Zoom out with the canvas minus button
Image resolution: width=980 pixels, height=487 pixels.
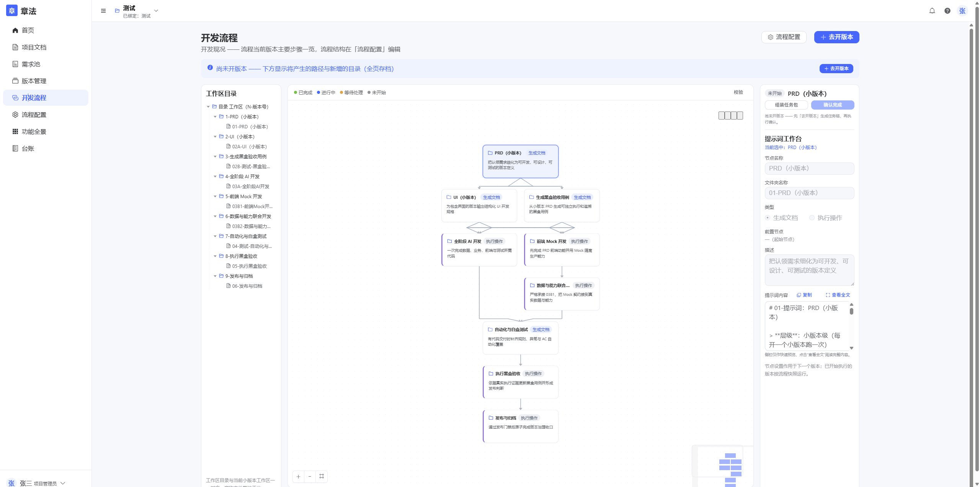point(310,476)
